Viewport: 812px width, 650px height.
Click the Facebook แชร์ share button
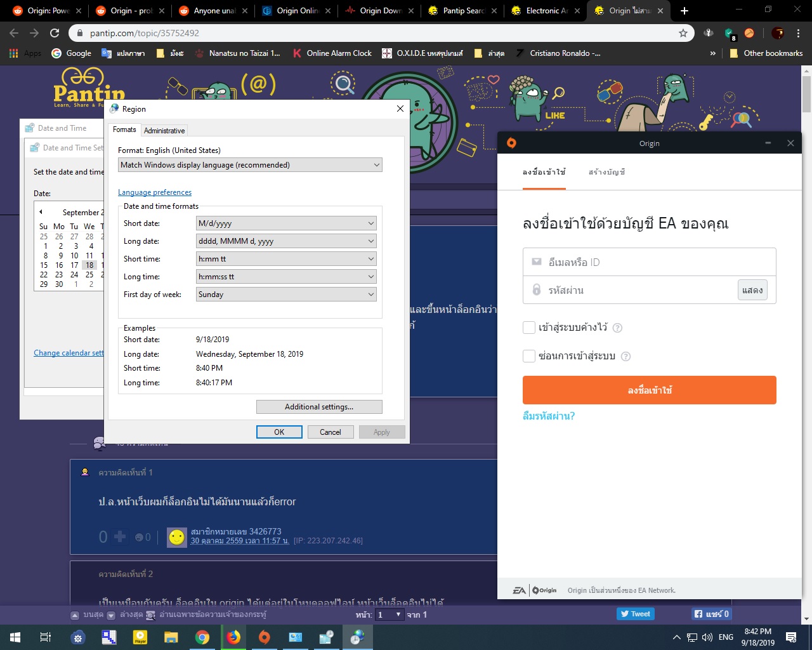(712, 614)
